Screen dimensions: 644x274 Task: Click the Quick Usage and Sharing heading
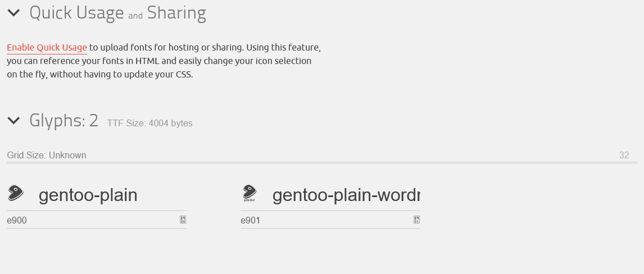(117, 13)
